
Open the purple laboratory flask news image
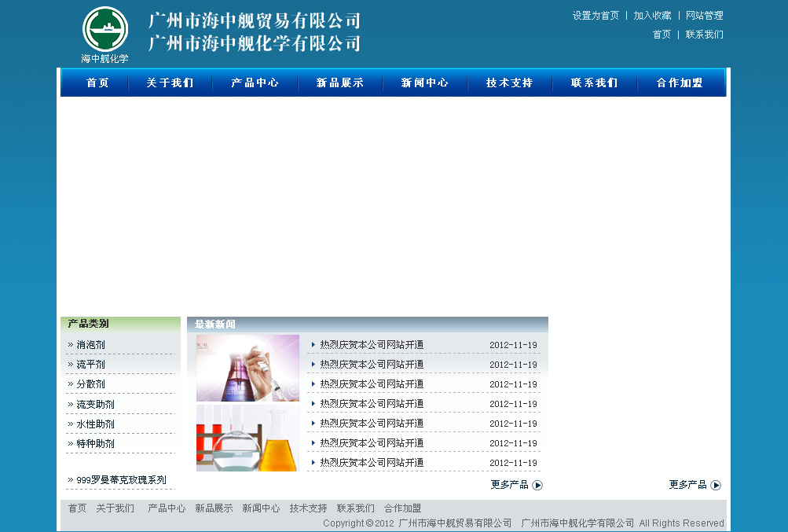coord(247,368)
